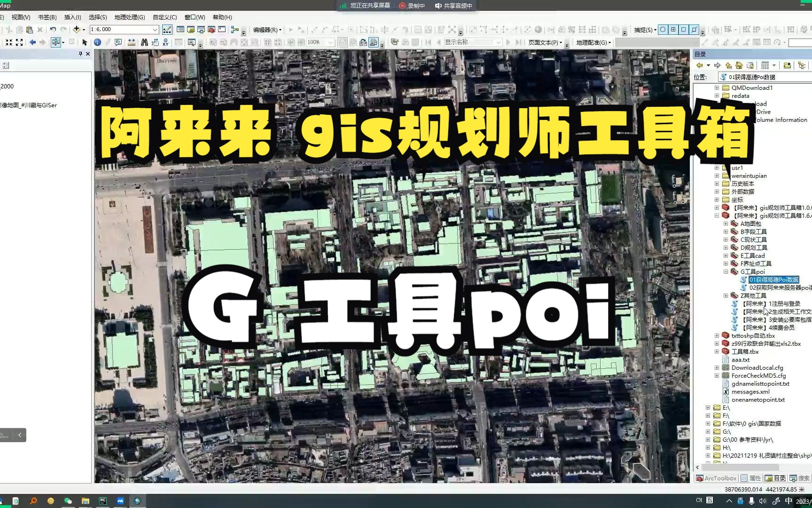The image size is (812, 508).
Task: Open the 地理处理(G) menu
Action: click(129, 17)
